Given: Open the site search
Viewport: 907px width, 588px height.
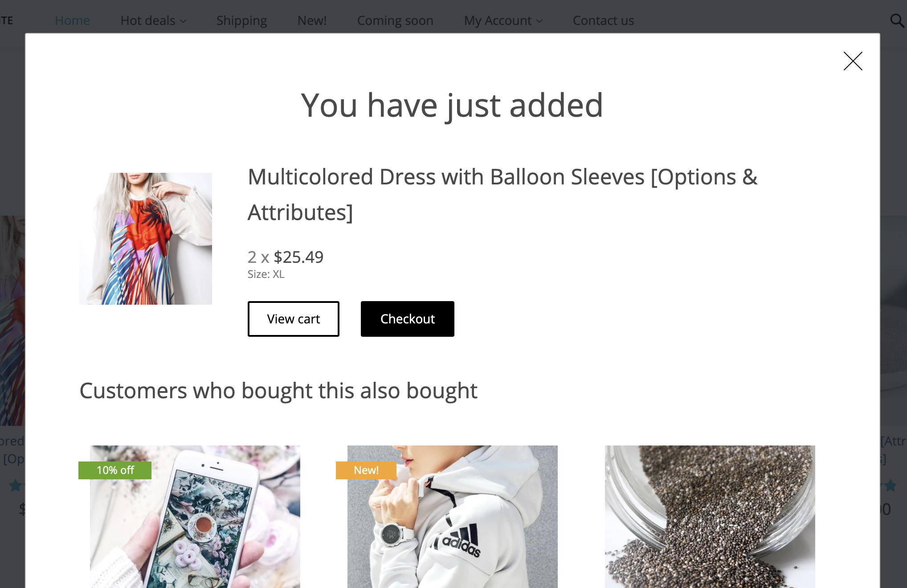Looking at the screenshot, I should click(898, 20).
